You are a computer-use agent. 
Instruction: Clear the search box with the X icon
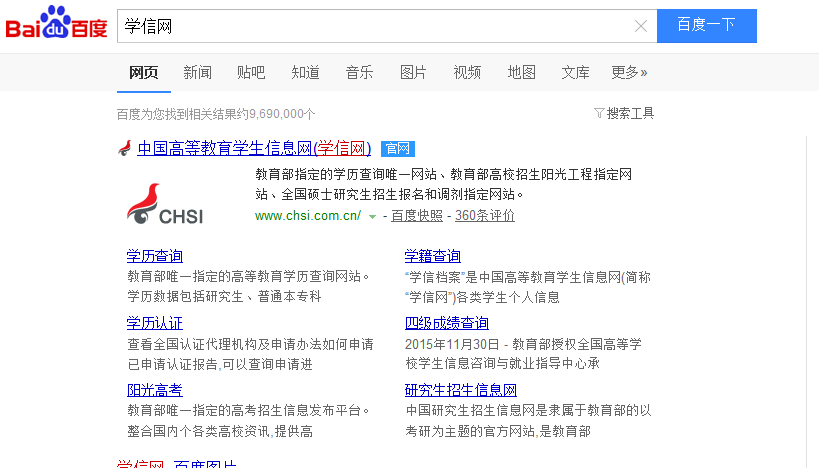coord(641,26)
